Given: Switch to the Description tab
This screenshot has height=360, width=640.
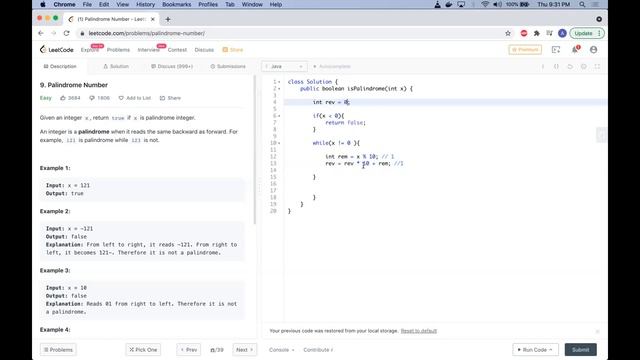Looking at the screenshot, I should coord(60,67).
